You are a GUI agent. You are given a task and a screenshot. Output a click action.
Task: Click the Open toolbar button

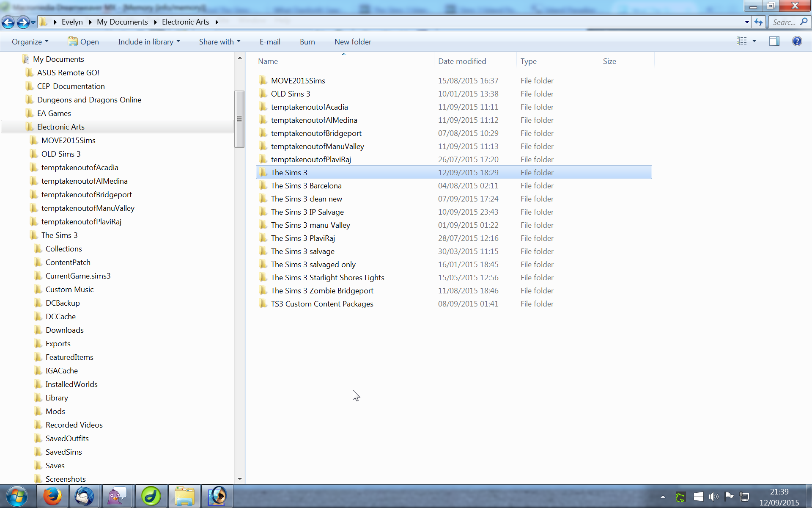click(83, 41)
